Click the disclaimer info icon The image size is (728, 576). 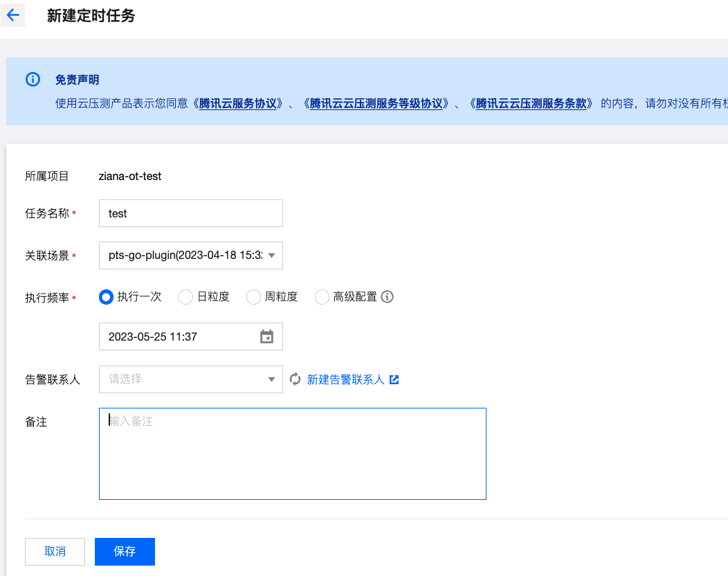click(x=33, y=80)
